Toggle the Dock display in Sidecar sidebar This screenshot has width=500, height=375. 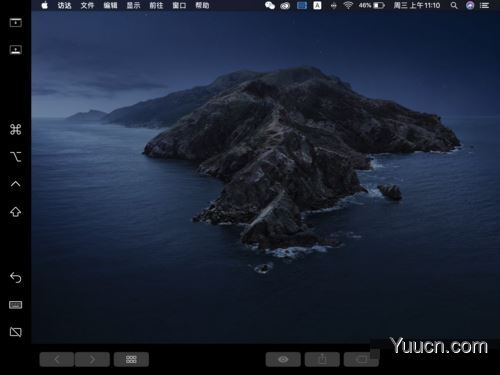15,50
